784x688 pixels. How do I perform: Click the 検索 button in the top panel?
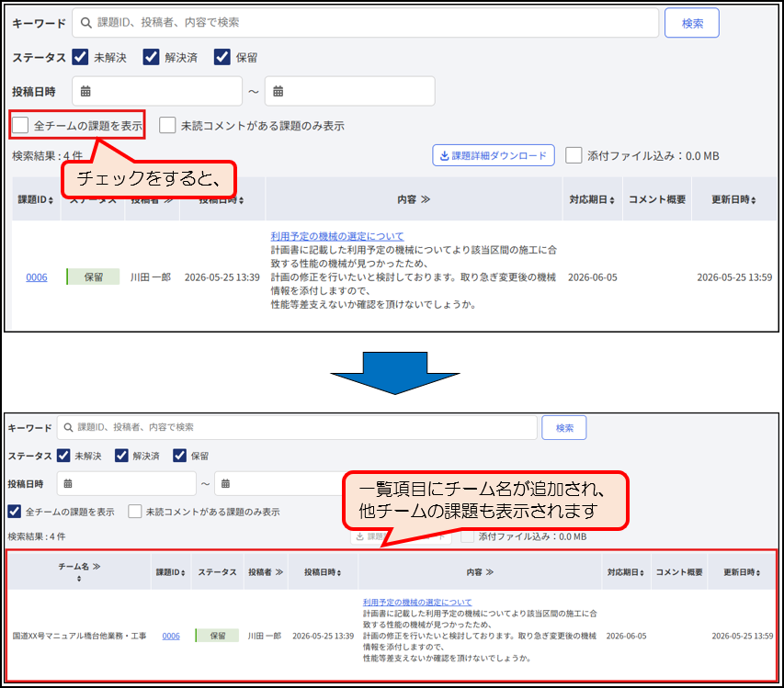pos(692,23)
